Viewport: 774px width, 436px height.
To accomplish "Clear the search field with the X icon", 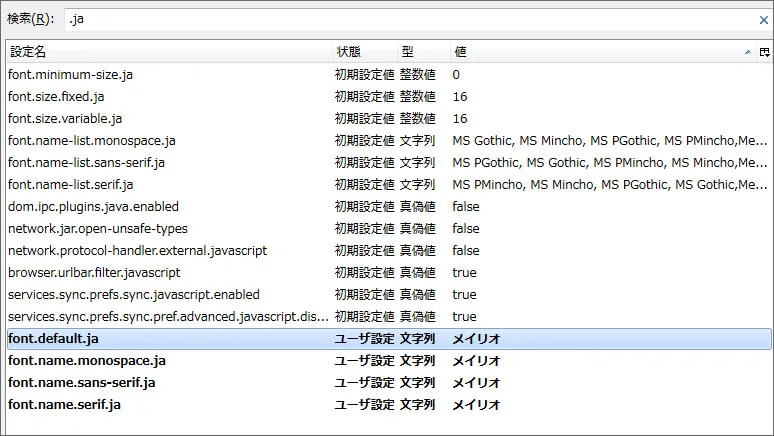I will (x=763, y=19).
